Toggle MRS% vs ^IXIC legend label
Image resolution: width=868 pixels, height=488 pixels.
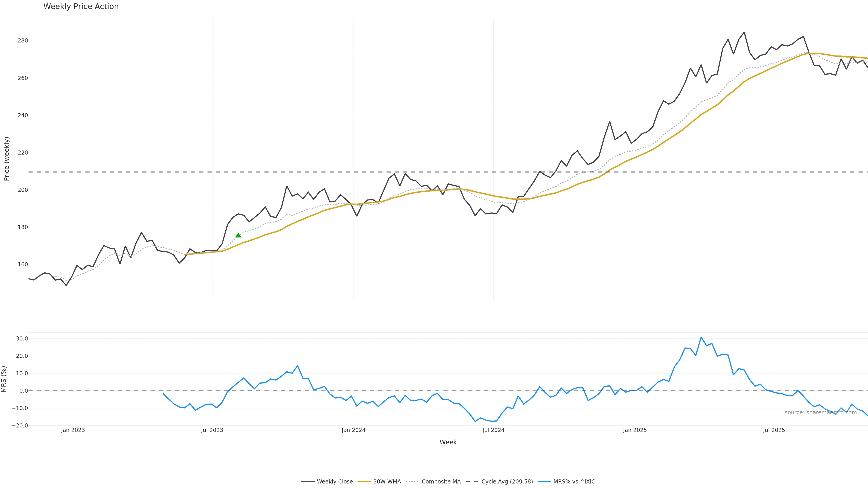tap(574, 482)
